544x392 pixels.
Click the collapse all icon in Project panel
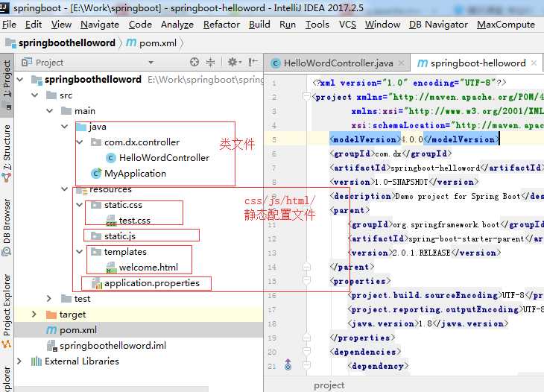pos(210,62)
